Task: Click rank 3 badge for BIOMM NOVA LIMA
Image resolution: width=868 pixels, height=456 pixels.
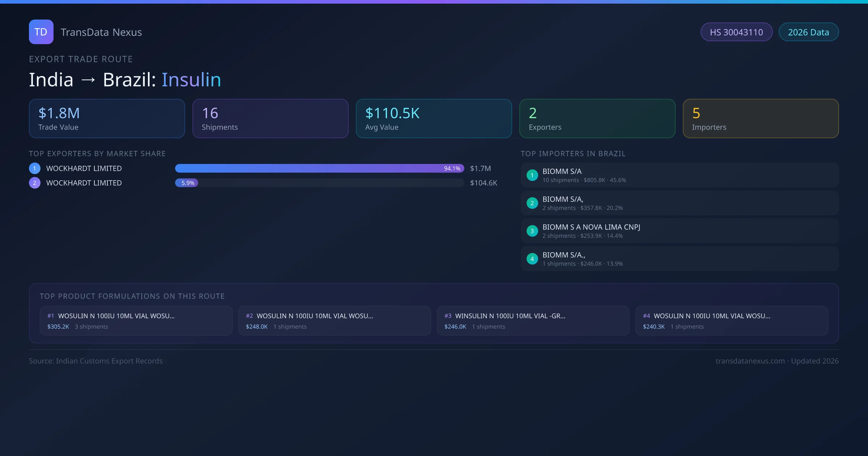Action: point(532,231)
